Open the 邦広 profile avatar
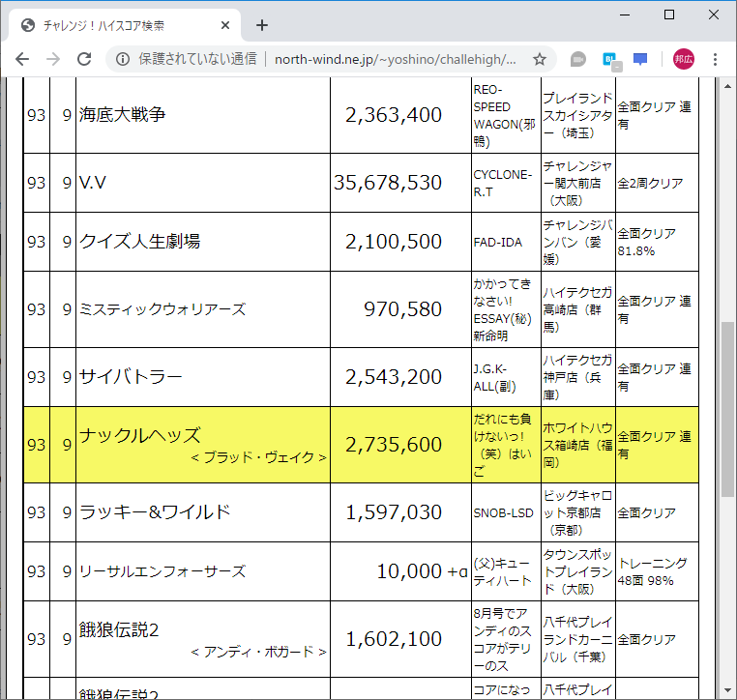737x700 pixels. (684, 59)
